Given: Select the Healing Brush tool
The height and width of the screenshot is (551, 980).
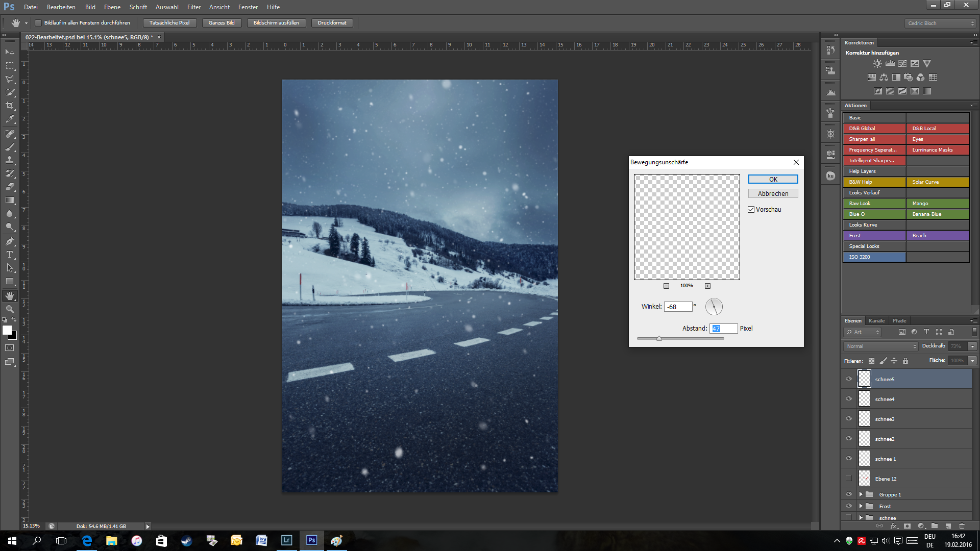Looking at the screenshot, I should pos(10,134).
